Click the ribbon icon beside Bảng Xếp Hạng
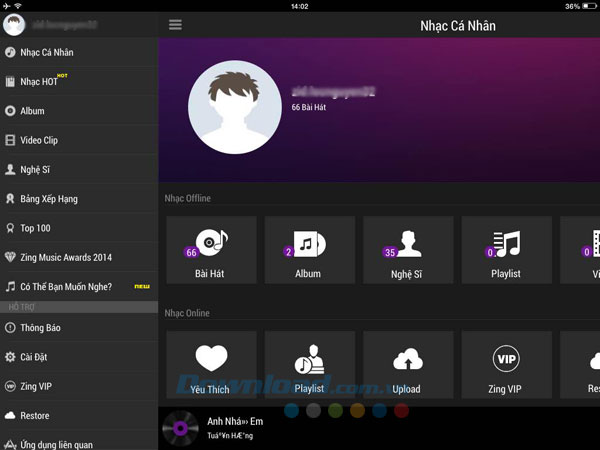The height and width of the screenshot is (450, 600). [10, 199]
